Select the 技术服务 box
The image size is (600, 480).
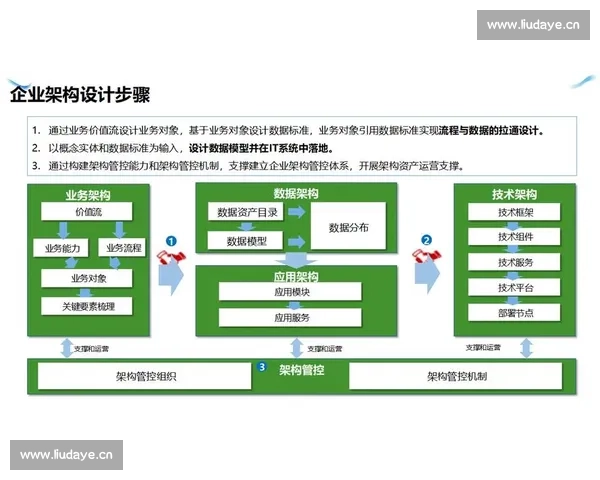point(514,262)
